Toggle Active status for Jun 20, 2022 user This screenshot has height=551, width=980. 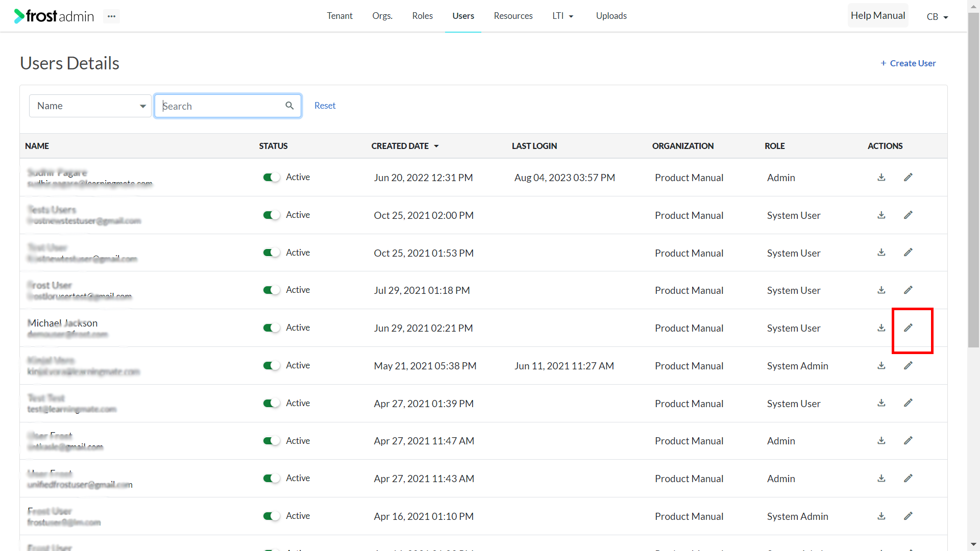coord(272,178)
